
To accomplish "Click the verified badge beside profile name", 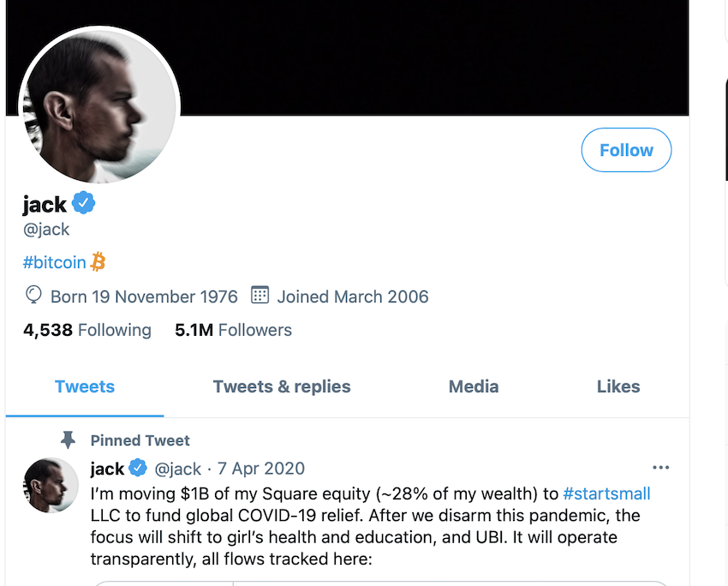I will point(83,204).
